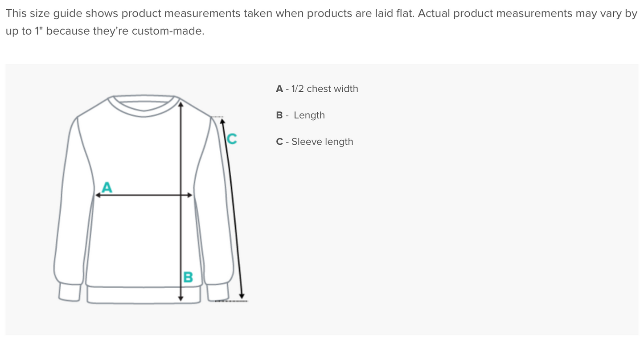Click the right sleeve cuff of the sweatshirt

pos(217,292)
